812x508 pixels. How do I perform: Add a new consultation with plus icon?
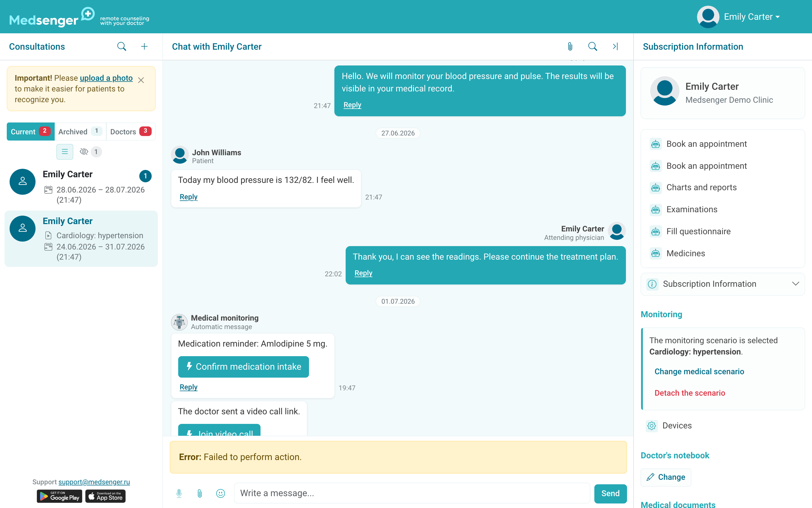[x=144, y=46]
